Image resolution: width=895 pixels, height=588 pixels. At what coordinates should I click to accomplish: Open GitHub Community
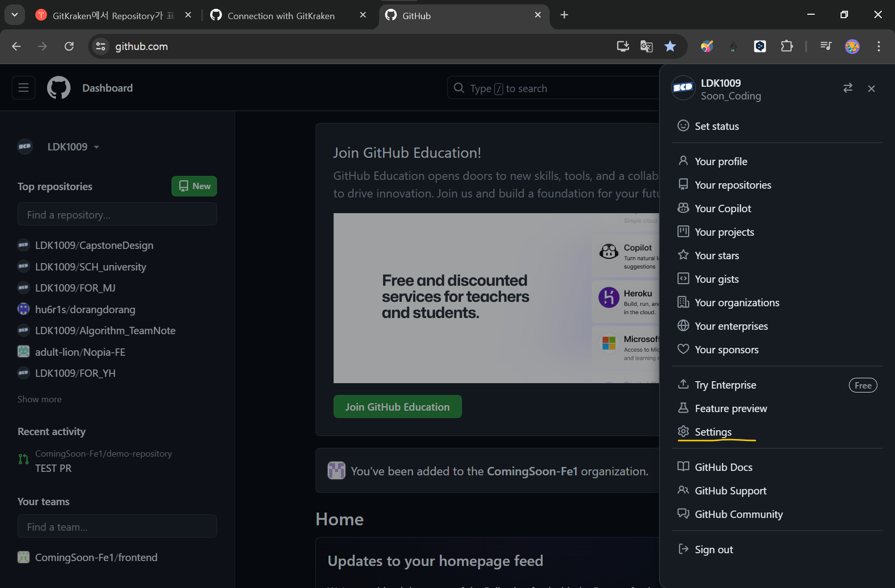tap(777, 514)
